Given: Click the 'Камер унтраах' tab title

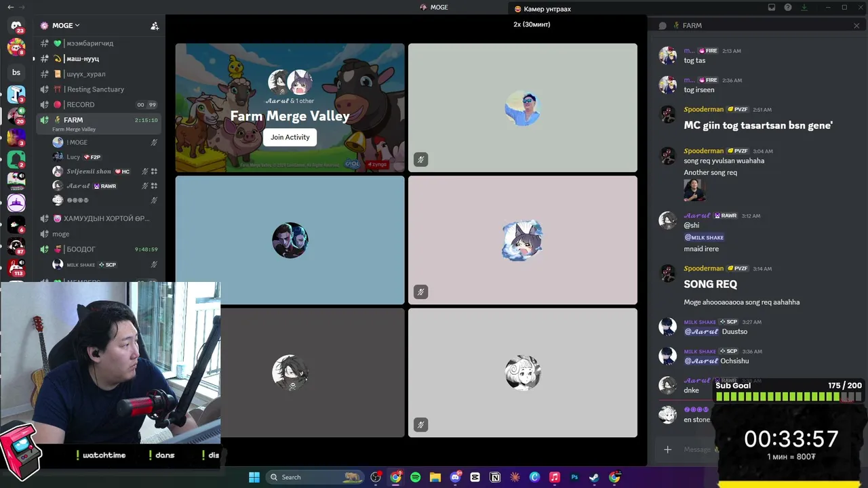Looking at the screenshot, I should click(547, 9).
